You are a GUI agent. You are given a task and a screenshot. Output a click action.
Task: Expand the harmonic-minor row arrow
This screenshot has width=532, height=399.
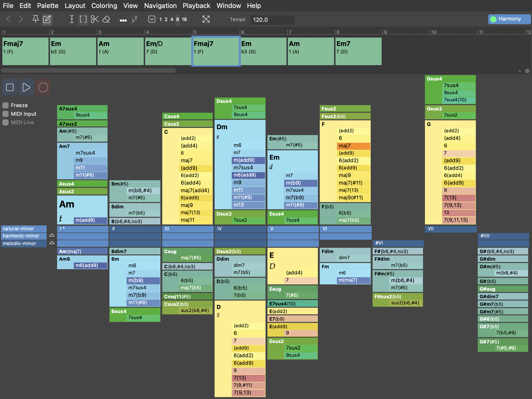[x=52, y=236]
